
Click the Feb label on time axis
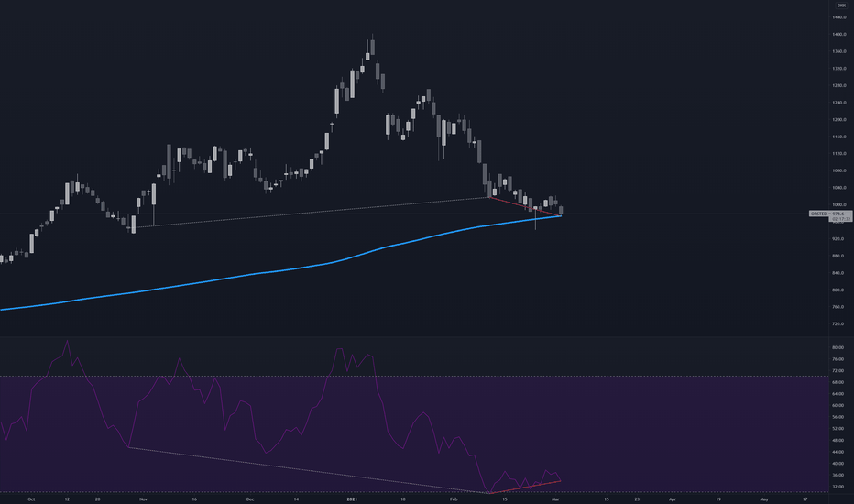pos(454,499)
